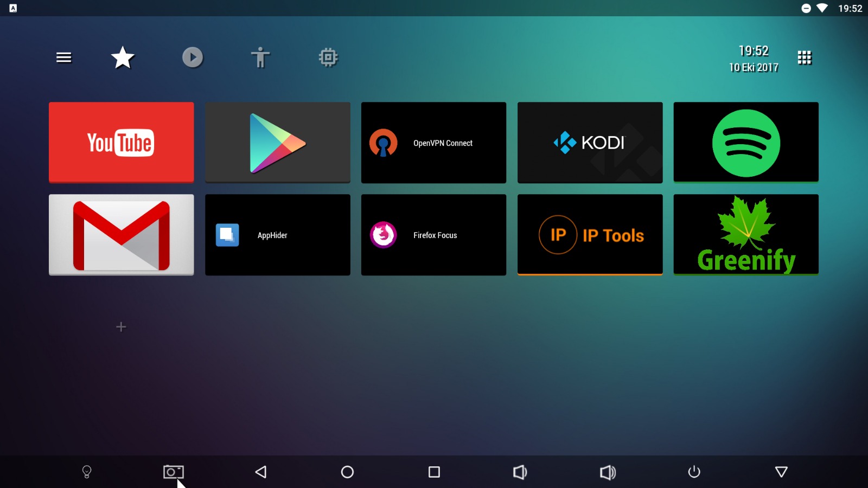Image resolution: width=868 pixels, height=488 pixels.
Task: Click status bar time 19:52
Action: pyautogui.click(x=850, y=8)
